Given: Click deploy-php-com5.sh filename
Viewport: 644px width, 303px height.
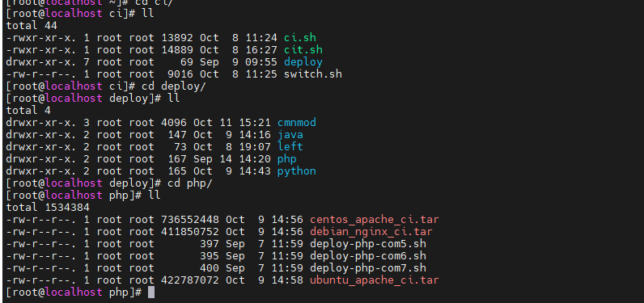Looking at the screenshot, I should coord(368,244).
